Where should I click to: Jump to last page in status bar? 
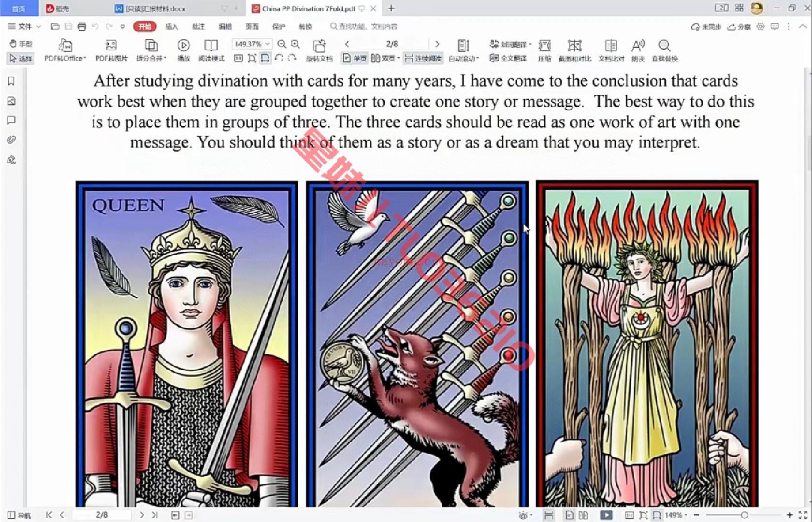pos(155,515)
